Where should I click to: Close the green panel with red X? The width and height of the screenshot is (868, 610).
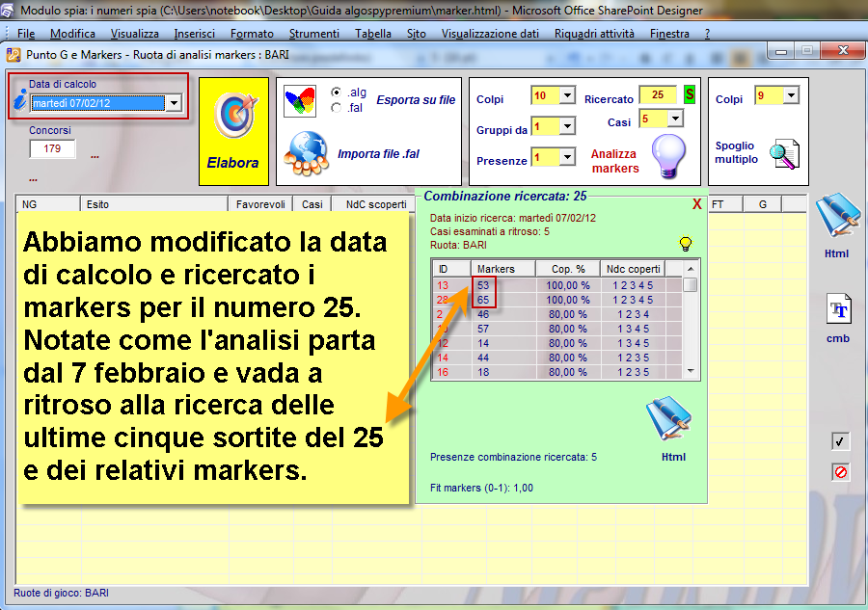click(x=697, y=204)
